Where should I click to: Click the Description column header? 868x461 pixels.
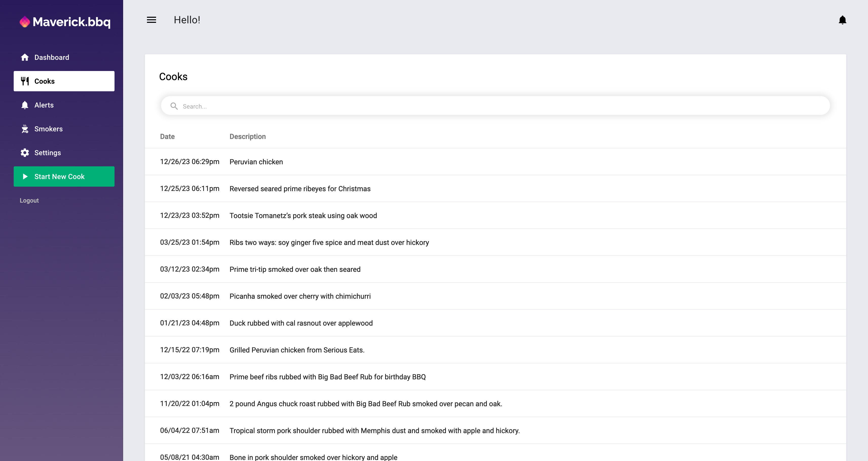(247, 137)
